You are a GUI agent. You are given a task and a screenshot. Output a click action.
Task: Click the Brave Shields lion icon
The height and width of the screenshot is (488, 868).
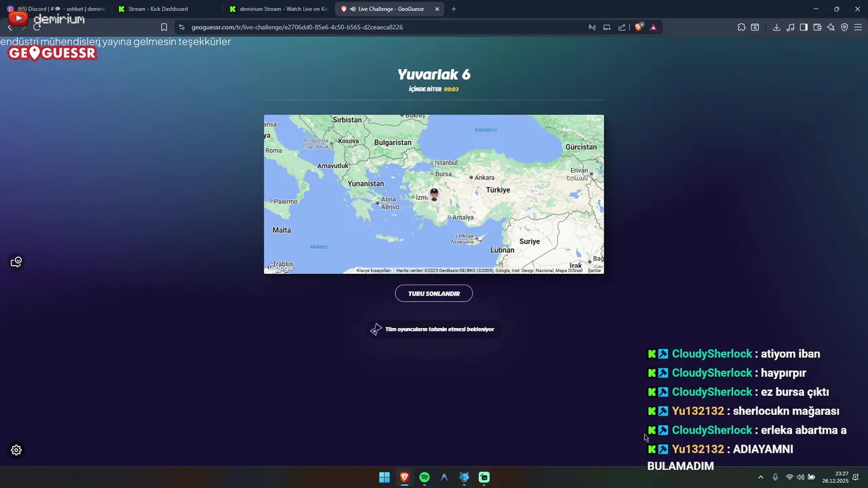(639, 27)
